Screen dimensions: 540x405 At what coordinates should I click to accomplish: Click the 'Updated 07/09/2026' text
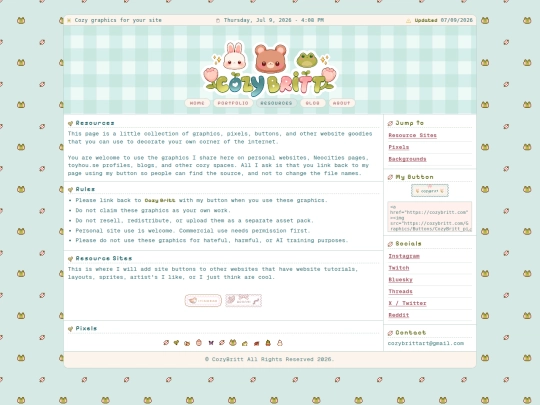click(x=444, y=20)
